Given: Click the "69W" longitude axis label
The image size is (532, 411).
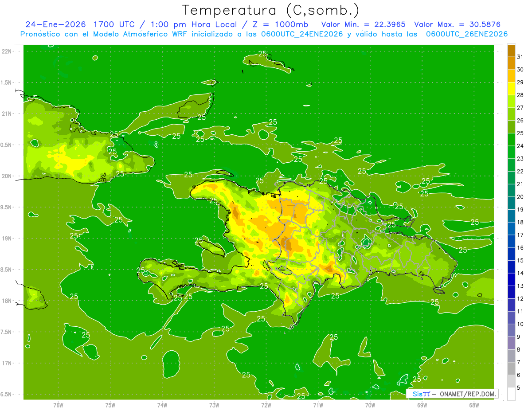Looking at the screenshot, I should point(422,405).
